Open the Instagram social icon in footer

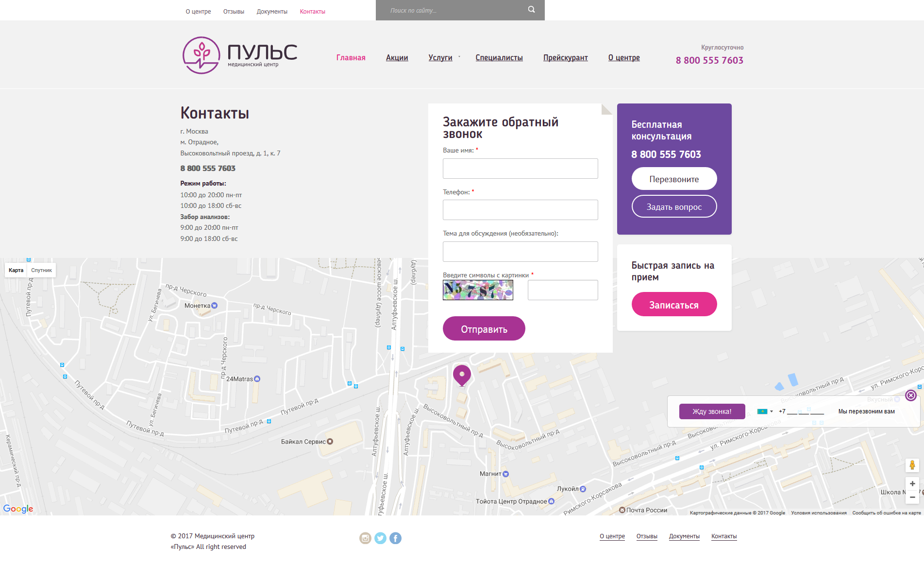tap(365, 538)
